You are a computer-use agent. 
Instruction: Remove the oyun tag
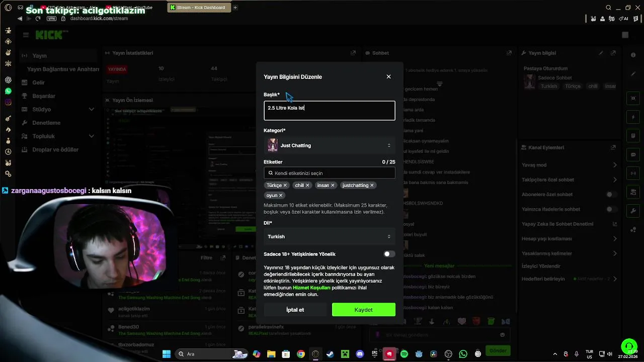tap(281, 196)
